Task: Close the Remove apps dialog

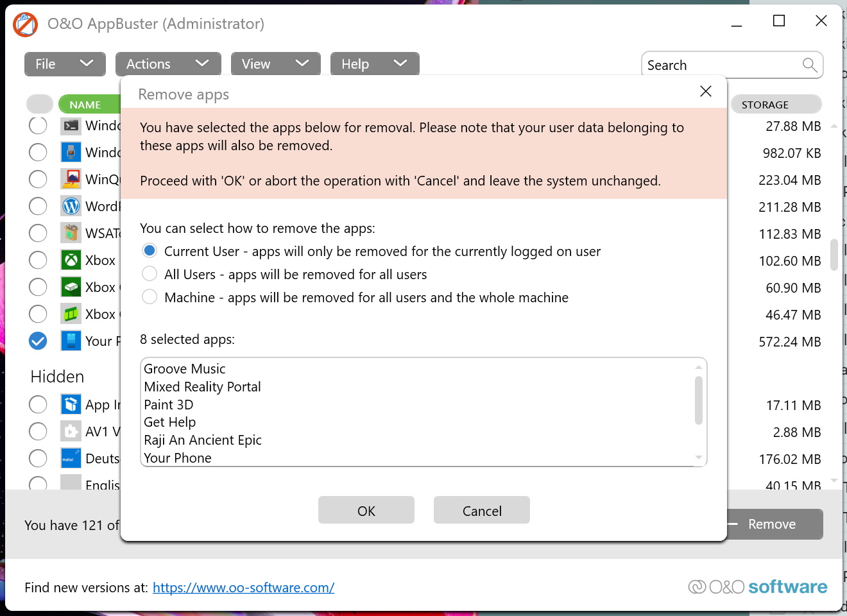Action: tap(705, 92)
